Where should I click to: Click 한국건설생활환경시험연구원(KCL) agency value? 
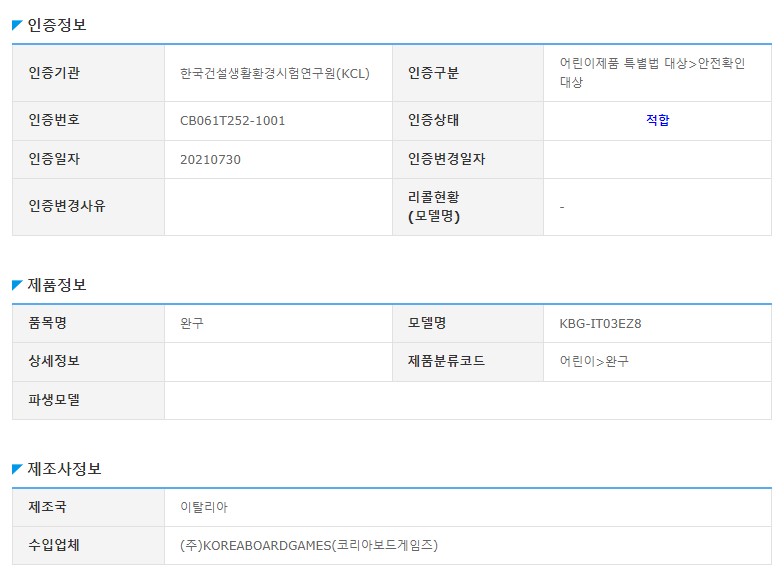[274, 74]
